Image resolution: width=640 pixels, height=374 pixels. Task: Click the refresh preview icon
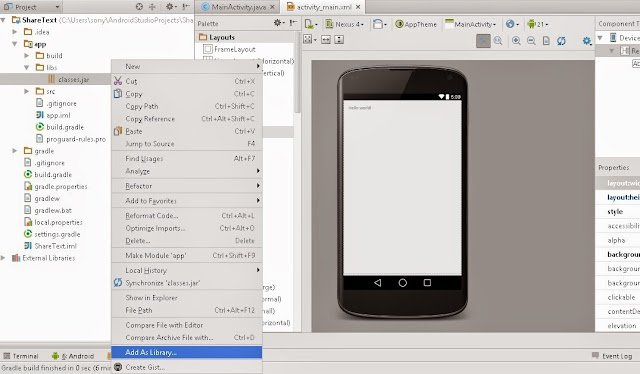[x=562, y=40]
